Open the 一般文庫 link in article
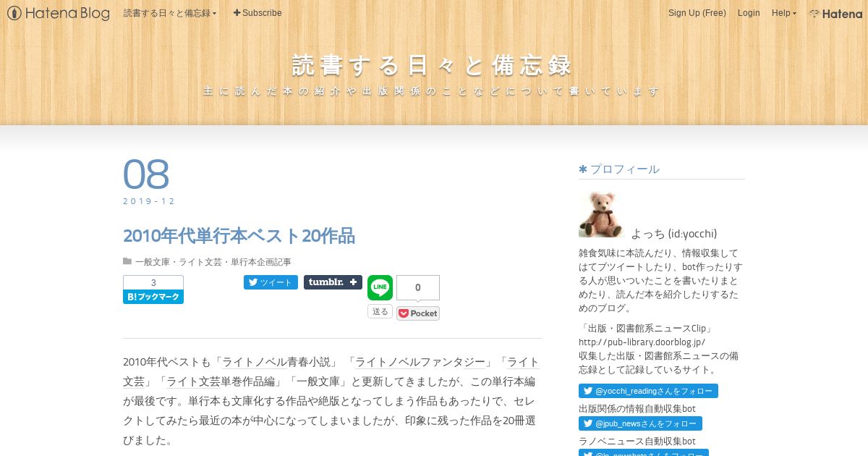868x456 pixels. (319, 381)
